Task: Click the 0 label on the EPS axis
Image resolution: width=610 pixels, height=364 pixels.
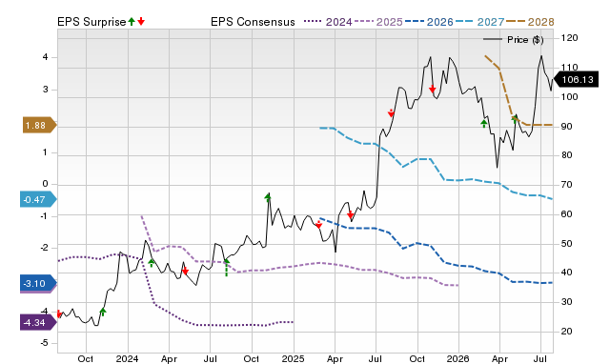Action: pyautogui.click(x=45, y=184)
